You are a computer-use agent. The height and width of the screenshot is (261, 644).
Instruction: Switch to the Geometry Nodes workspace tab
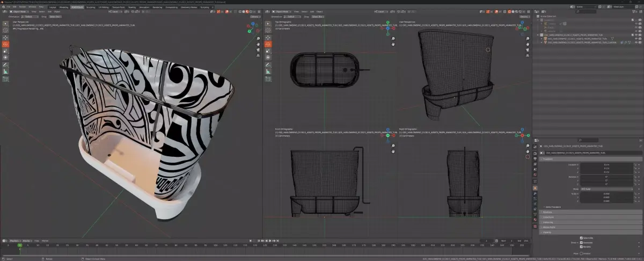pos(189,7)
